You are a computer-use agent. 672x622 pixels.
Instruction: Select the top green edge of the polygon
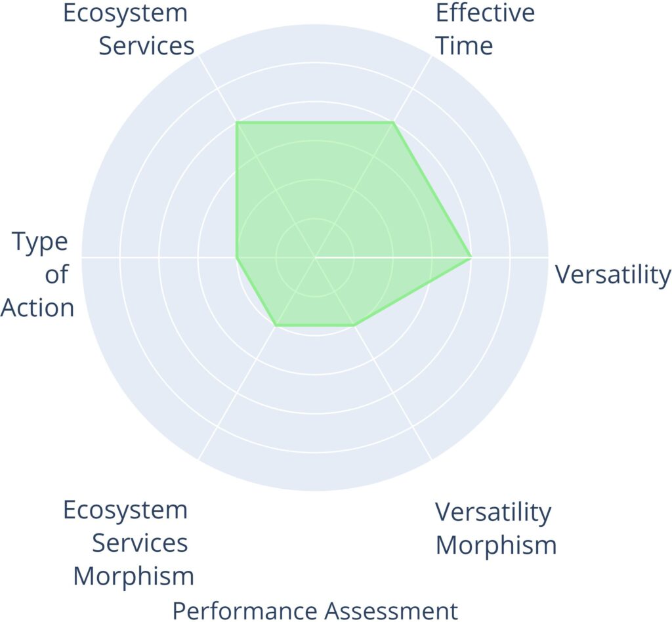(315, 123)
